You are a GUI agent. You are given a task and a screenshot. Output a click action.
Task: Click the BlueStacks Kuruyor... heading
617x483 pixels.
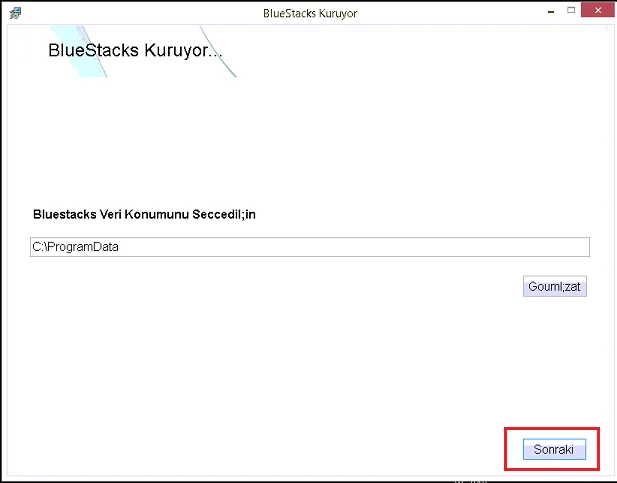click(x=135, y=50)
